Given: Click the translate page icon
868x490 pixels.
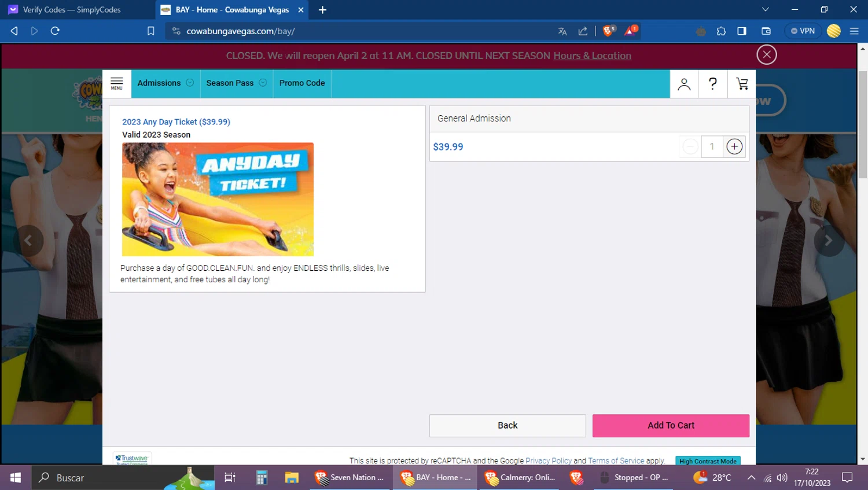Looking at the screenshot, I should [562, 31].
